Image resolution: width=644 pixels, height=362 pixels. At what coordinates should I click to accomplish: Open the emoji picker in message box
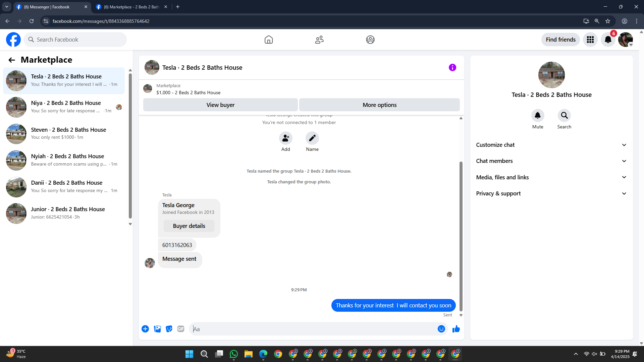[x=441, y=329]
